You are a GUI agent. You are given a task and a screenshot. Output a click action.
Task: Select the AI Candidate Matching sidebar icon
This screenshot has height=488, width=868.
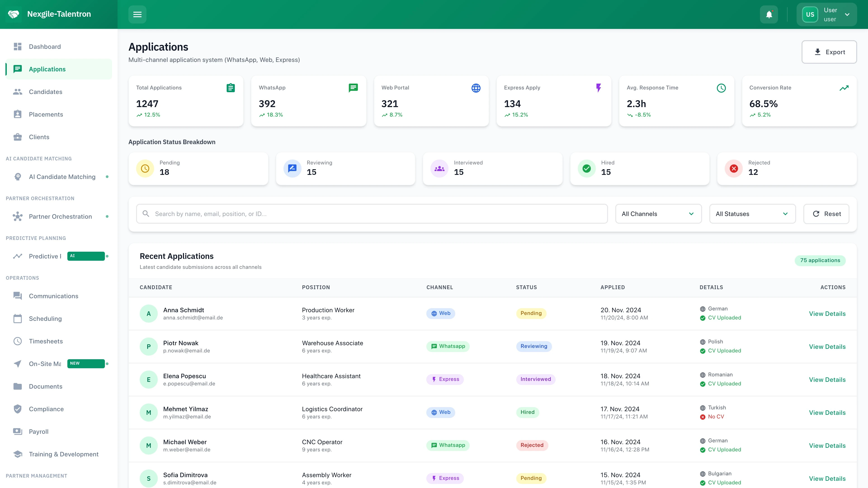pos(18,176)
